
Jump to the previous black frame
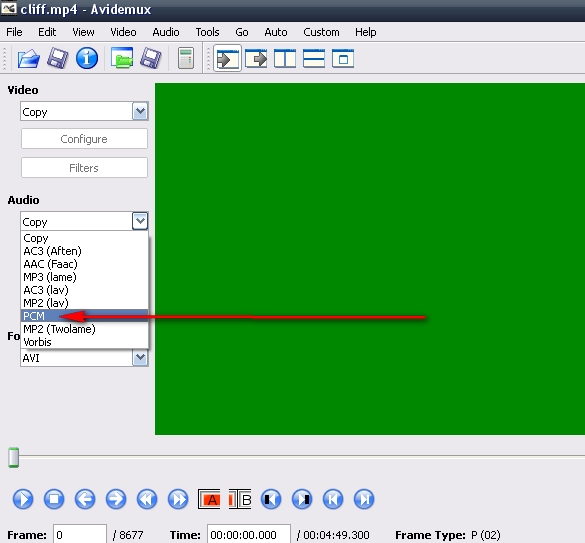271,499
